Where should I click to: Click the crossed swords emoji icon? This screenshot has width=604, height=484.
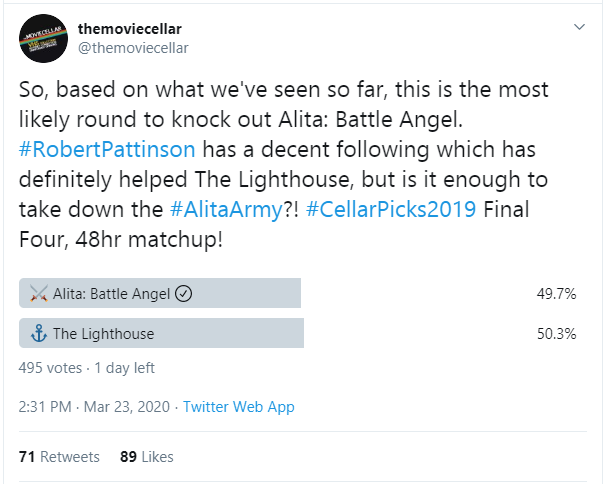click(x=39, y=294)
